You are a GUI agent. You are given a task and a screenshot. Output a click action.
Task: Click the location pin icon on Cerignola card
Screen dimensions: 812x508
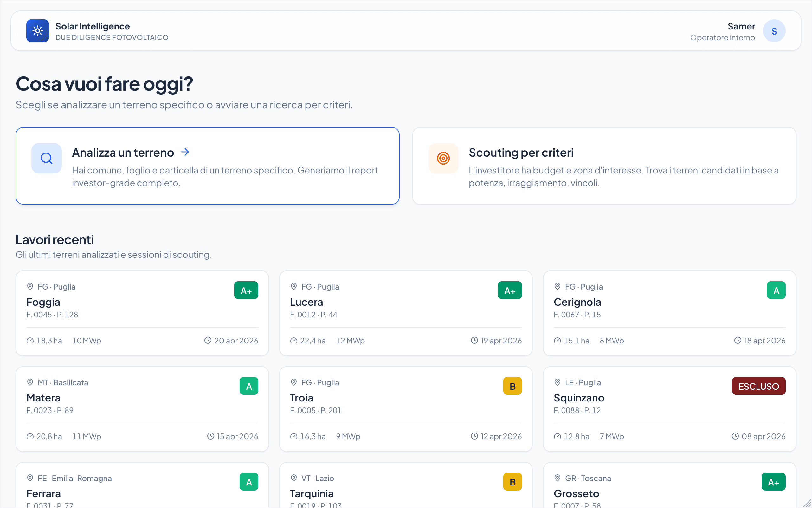[x=557, y=287]
